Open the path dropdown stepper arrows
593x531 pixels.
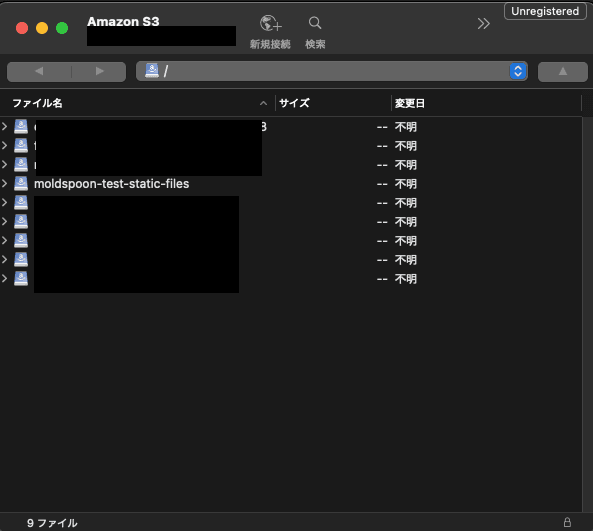tap(518, 71)
